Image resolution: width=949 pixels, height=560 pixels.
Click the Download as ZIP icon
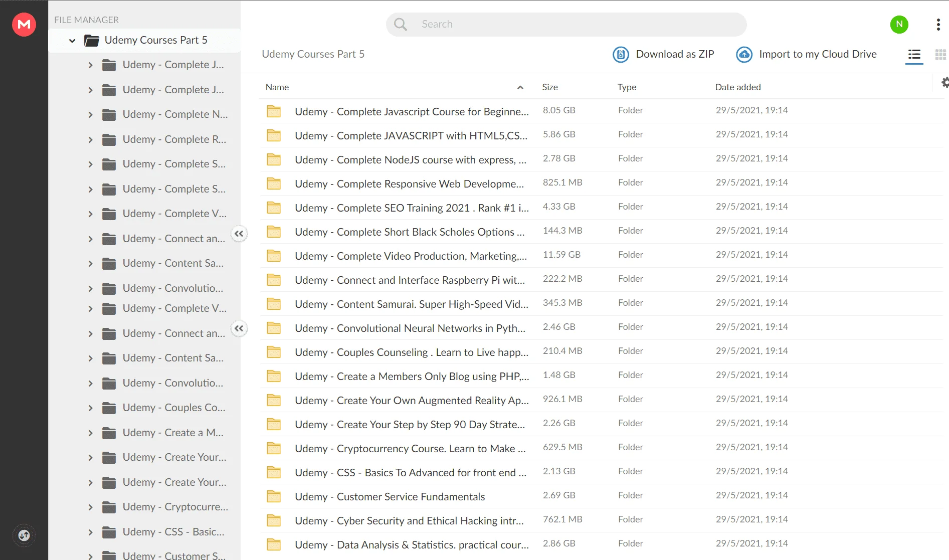pyautogui.click(x=621, y=54)
